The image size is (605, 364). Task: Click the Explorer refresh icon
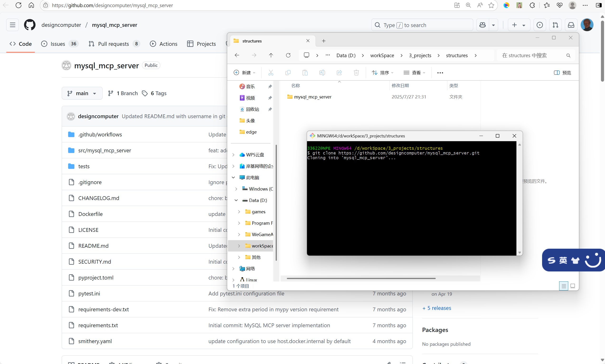pos(288,56)
